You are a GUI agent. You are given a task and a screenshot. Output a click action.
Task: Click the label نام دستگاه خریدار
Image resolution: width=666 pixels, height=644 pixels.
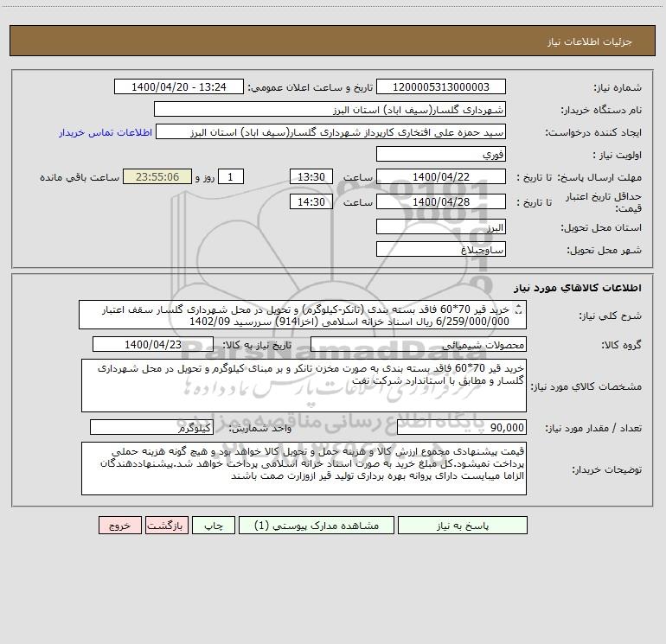tap(601, 110)
